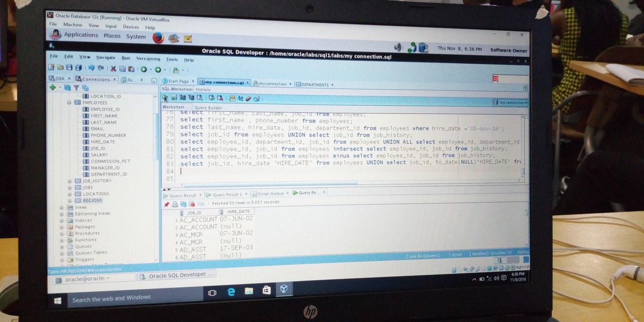This screenshot has width=644, height=322.
Task: Click the Copy icon in main toolbar
Action: pos(122,68)
